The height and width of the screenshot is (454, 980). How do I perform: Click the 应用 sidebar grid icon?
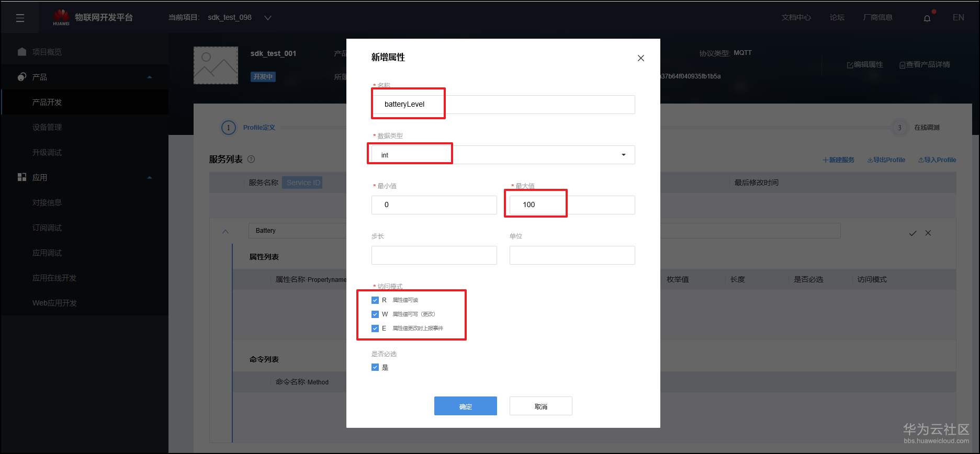[x=22, y=177]
